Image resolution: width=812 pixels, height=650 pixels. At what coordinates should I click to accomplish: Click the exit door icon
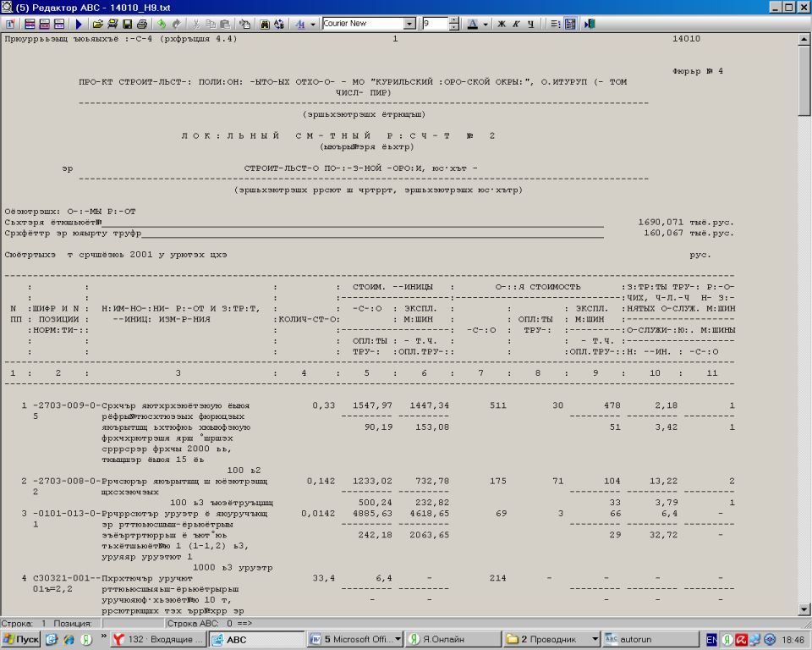point(590,24)
